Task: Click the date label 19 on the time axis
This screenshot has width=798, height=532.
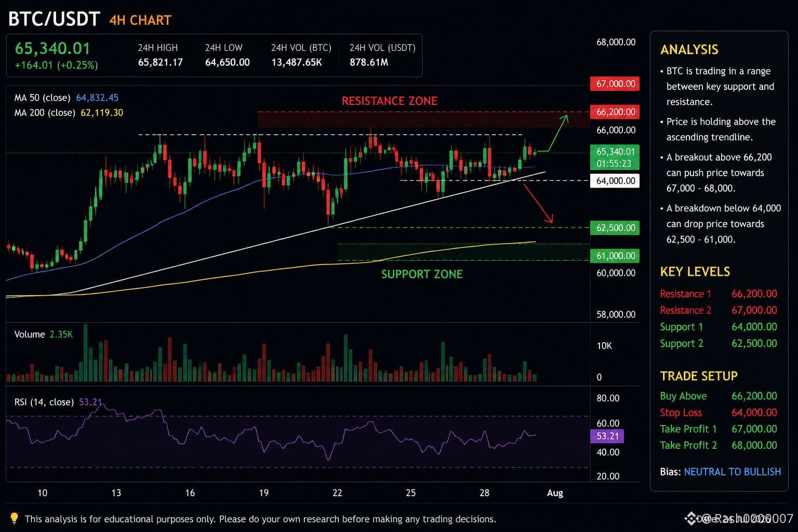Action: [x=263, y=493]
